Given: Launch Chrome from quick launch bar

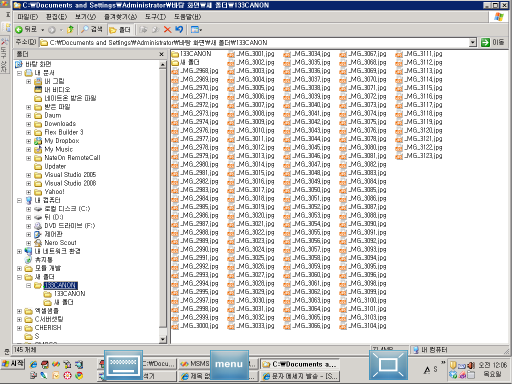Looking at the screenshot, I should (79, 376).
